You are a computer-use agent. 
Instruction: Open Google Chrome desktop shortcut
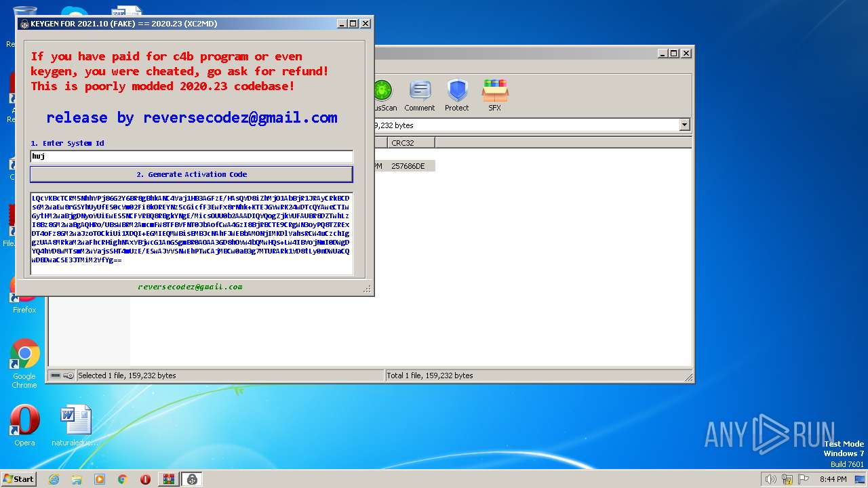pos(24,364)
